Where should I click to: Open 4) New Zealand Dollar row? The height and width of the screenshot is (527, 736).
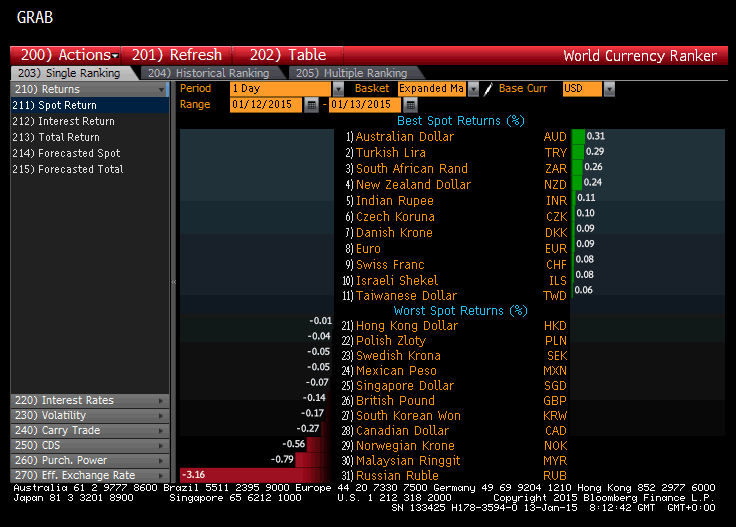(456, 184)
